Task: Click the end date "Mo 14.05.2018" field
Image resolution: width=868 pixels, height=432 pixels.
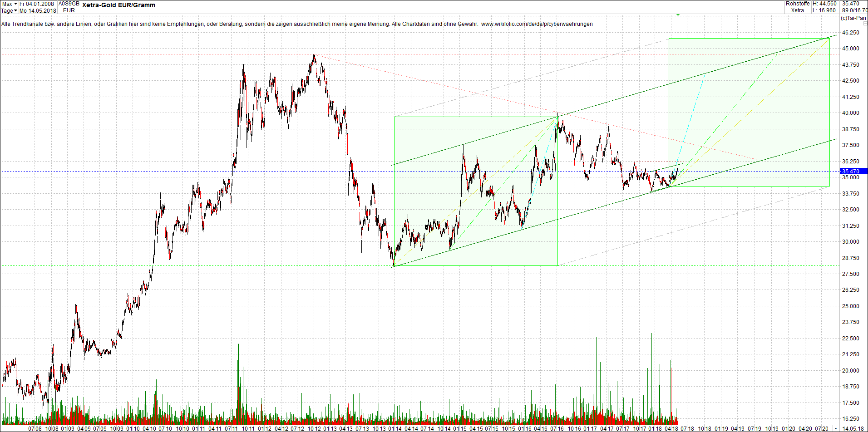Action: click(x=36, y=10)
